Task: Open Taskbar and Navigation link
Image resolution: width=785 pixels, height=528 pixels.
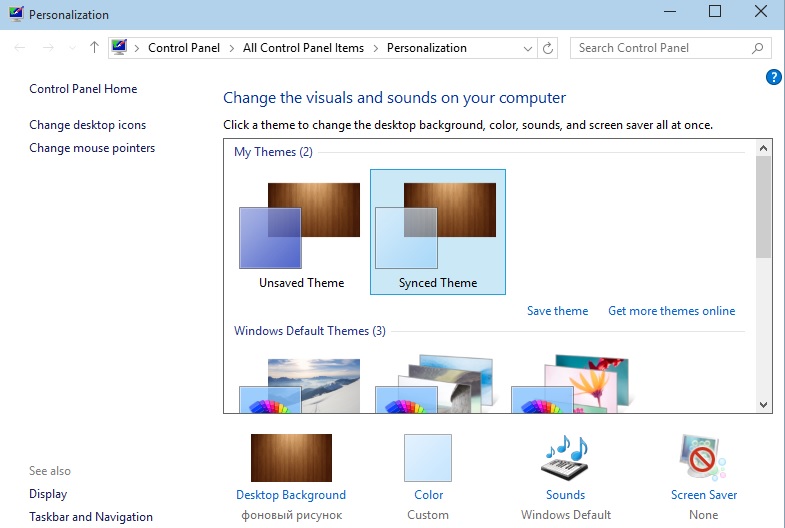Action: (91, 516)
